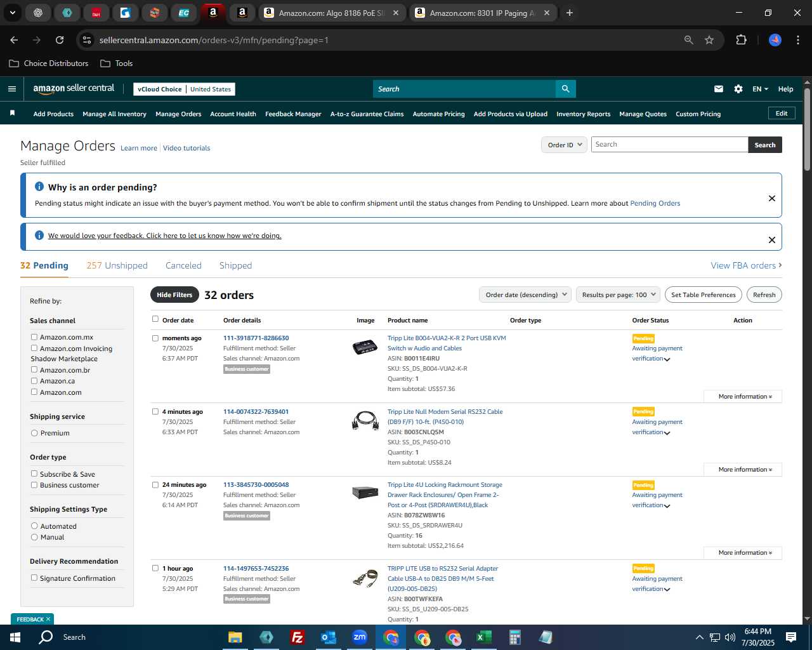This screenshot has width=812, height=650.
Task: Check the Amazon.com.mx sales channel filter
Action: point(34,337)
